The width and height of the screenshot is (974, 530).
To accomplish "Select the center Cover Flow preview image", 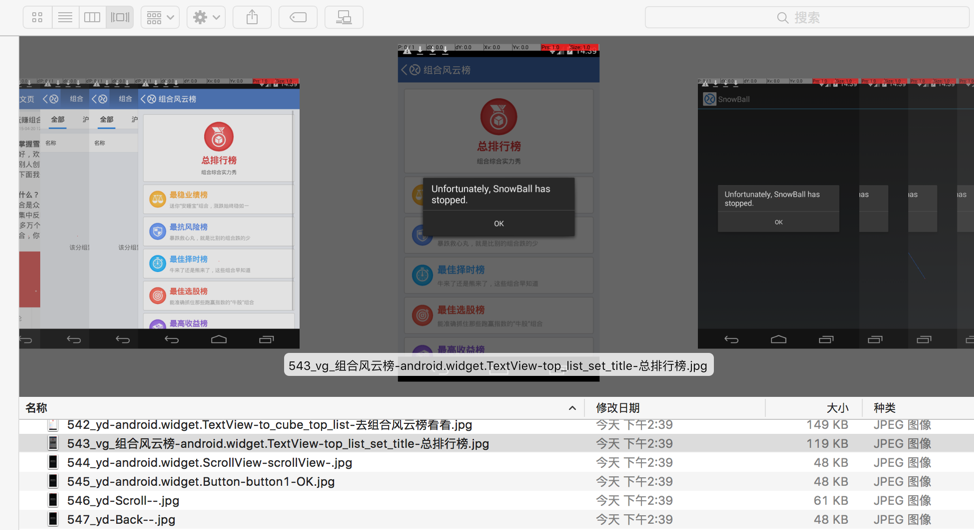I will (x=498, y=211).
